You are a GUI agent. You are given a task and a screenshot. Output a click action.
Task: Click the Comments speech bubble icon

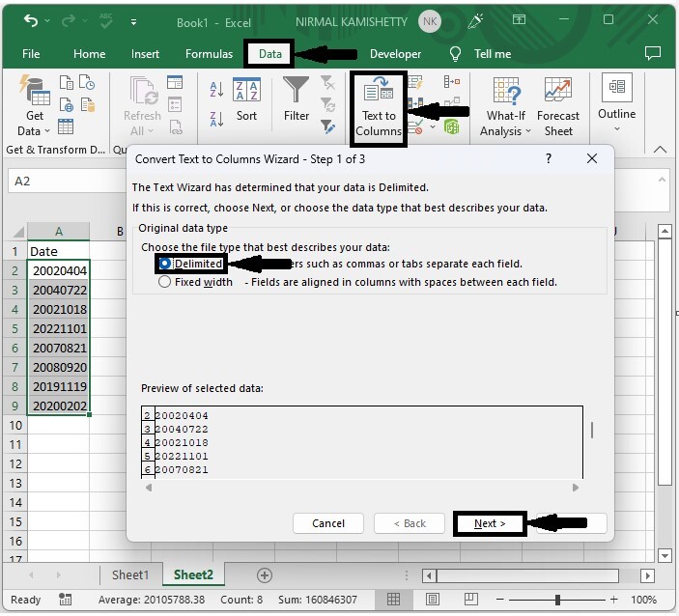coord(653,53)
